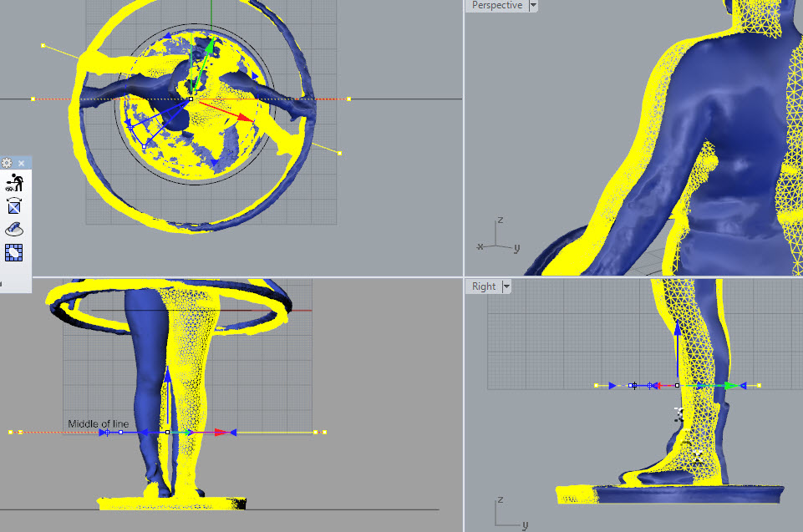Open the Perspective viewport dropdown arrow
Viewport: 803px width, 532px height.
(533, 6)
